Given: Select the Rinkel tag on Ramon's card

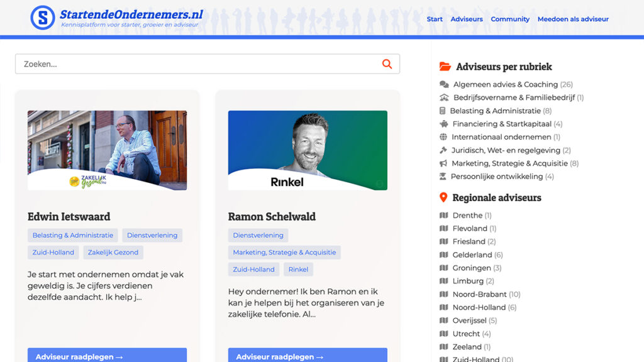Looking at the screenshot, I should pyautogui.click(x=298, y=270).
